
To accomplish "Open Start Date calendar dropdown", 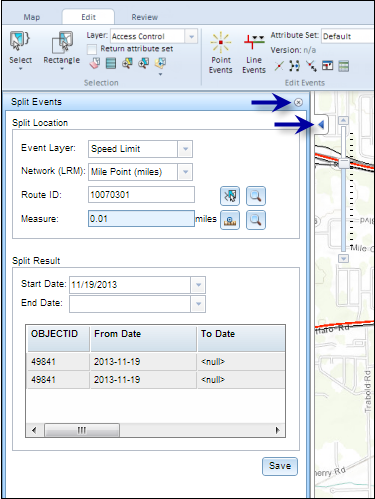I will [x=198, y=285].
